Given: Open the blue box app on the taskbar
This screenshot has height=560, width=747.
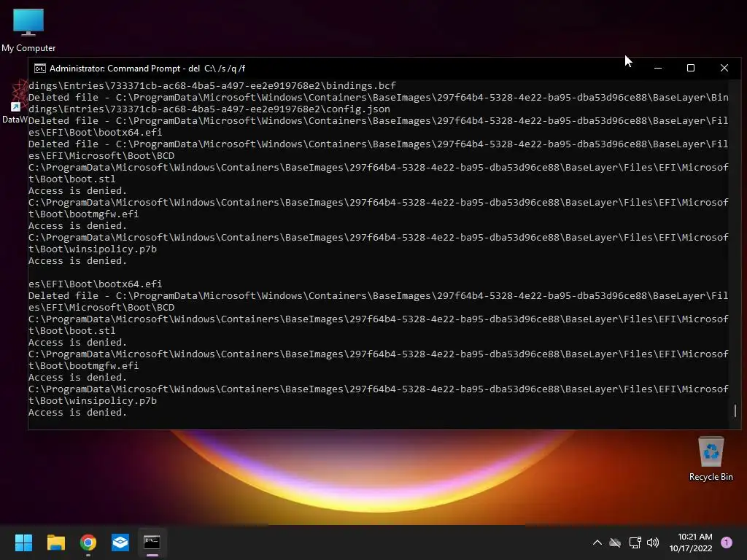Looking at the screenshot, I should [120, 542].
